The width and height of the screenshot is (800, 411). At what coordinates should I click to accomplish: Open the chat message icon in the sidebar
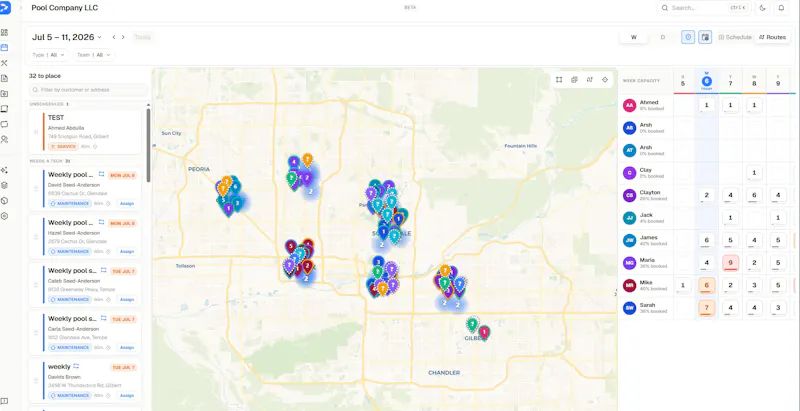pos(5,124)
